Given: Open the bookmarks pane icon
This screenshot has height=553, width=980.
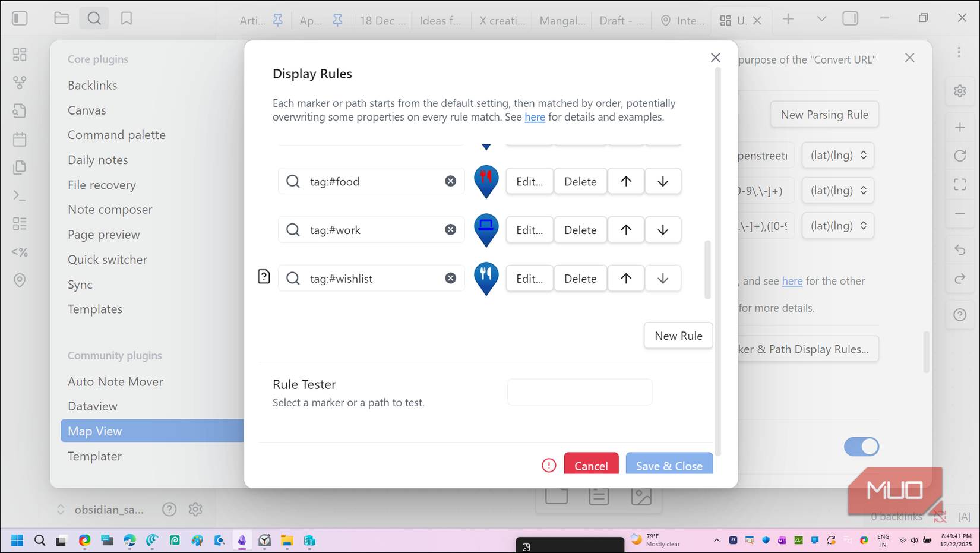Looking at the screenshot, I should (x=127, y=18).
